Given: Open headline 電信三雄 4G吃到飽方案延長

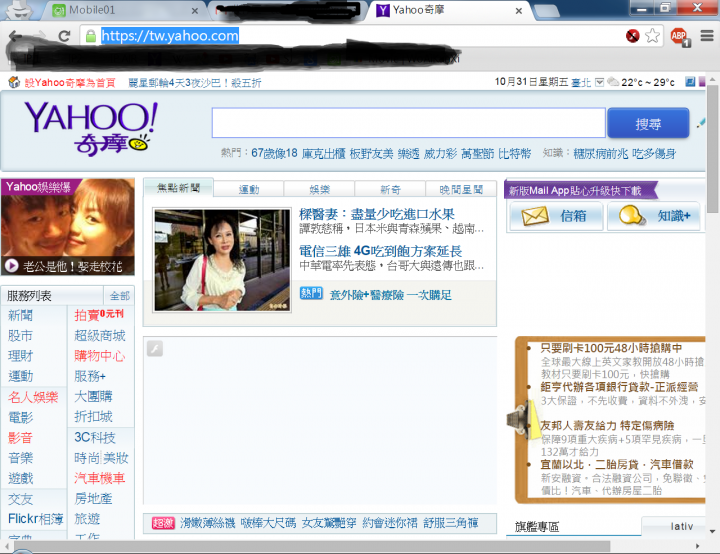Looking at the screenshot, I should (380, 251).
